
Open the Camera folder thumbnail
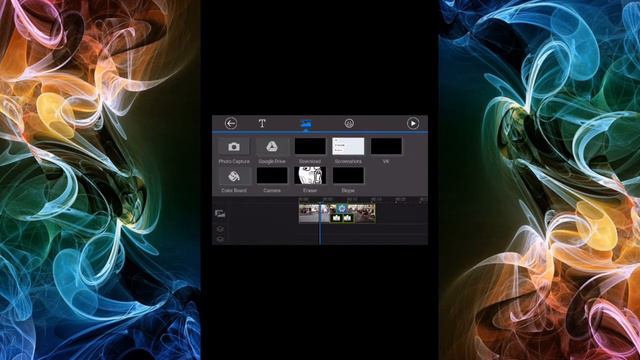click(x=272, y=176)
